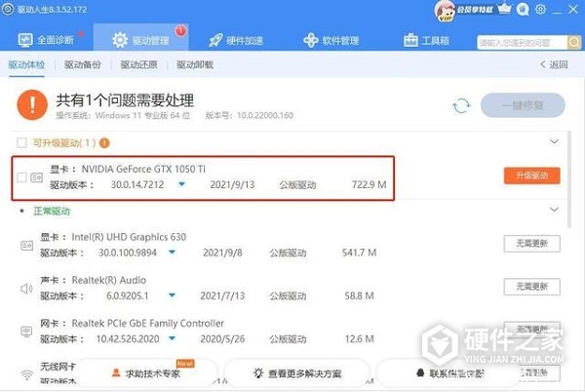Viewport: 585px width, 392px height.
Task: Open the Realtek PCIe GbE version dropdown
Action: 172,338
